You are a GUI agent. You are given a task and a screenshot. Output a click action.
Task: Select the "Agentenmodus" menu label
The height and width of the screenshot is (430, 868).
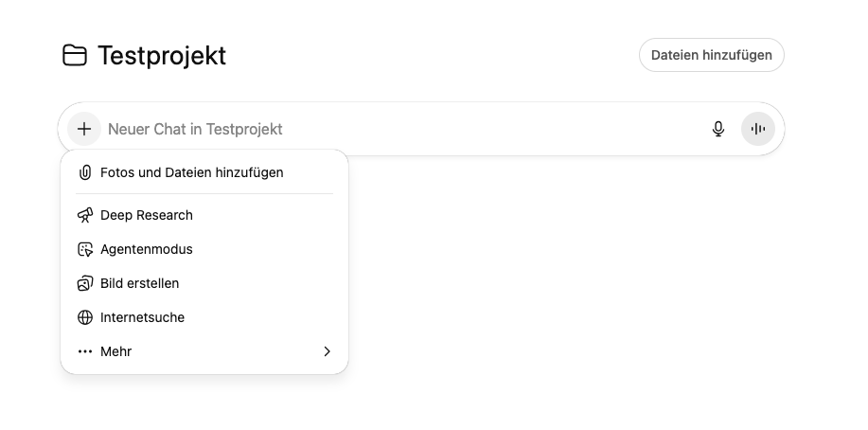(x=147, y=249)
